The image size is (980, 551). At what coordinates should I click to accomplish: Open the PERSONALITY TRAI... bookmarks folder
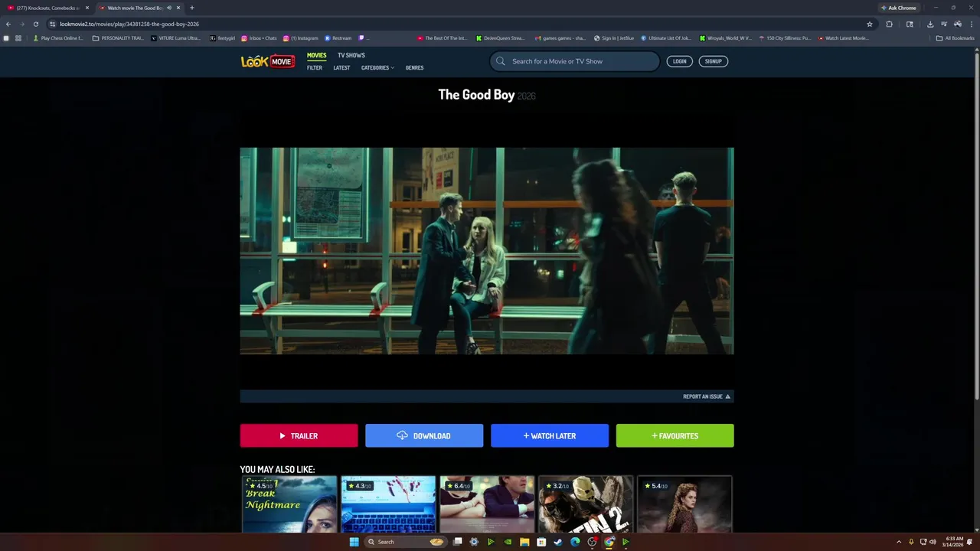pos(118,37)
